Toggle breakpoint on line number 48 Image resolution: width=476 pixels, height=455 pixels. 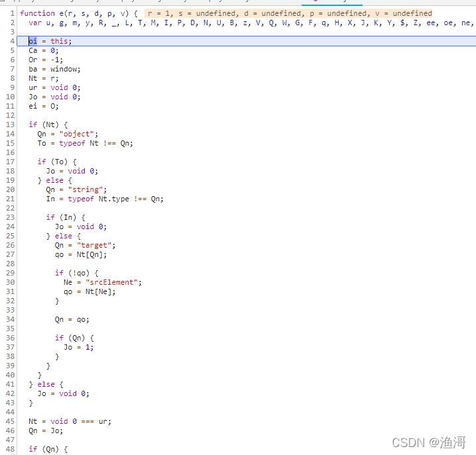point(10,449)
